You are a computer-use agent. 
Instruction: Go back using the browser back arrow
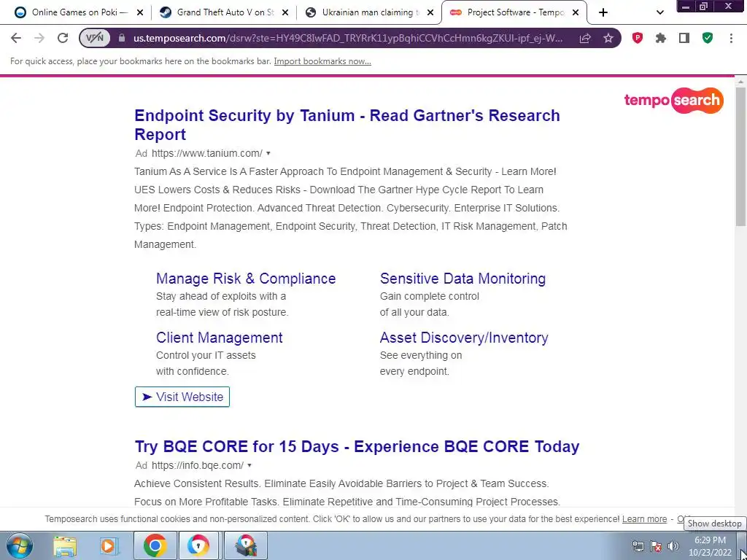point(16,38)
